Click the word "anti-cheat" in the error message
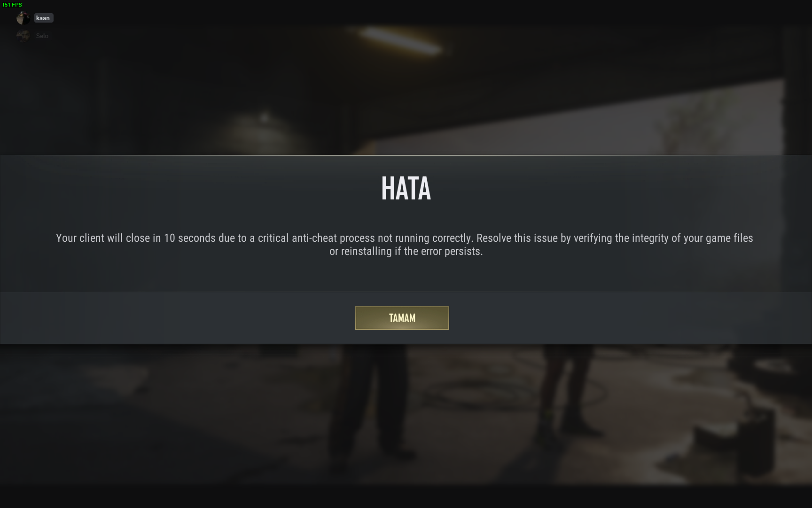The image size is (812, 508). [314, 238]
